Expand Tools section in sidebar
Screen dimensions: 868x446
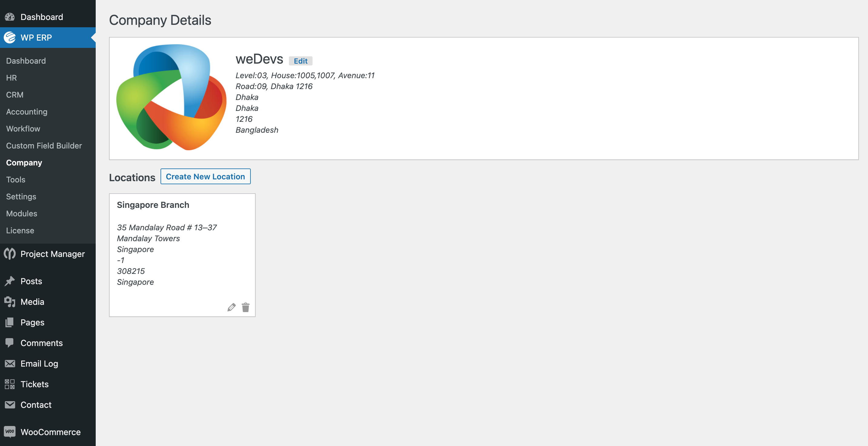15,179
